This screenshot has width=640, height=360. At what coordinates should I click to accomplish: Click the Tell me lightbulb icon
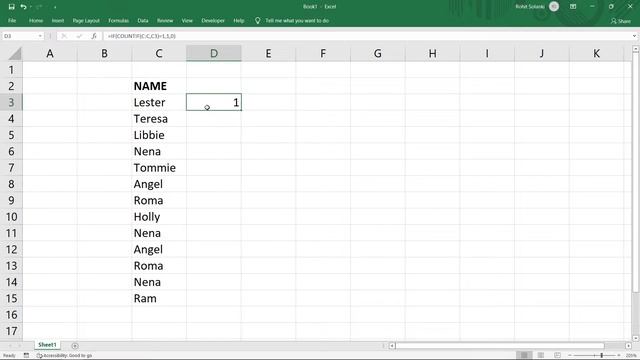(258, 20)
